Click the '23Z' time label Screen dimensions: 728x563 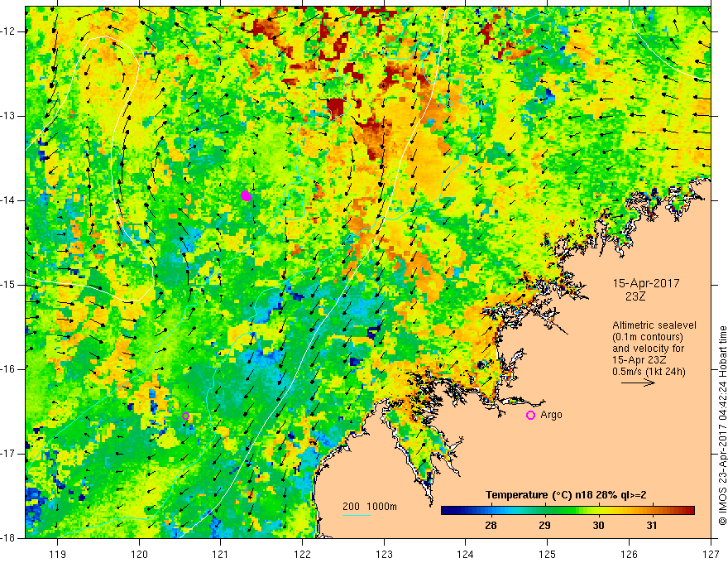pos(635,296)
